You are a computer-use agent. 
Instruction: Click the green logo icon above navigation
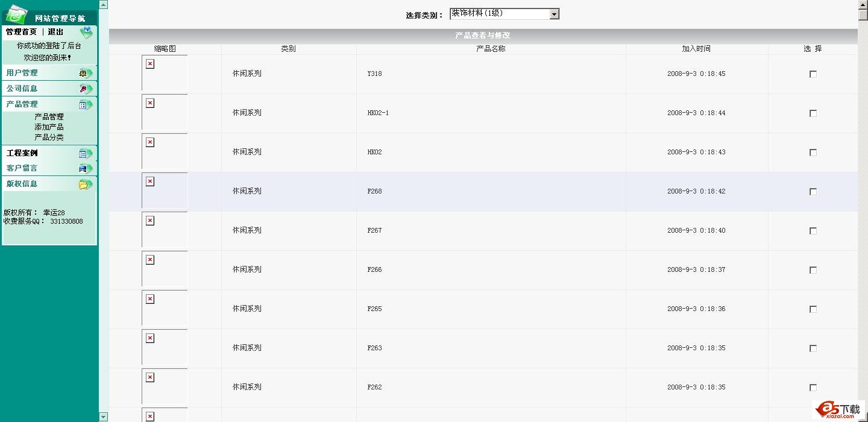[x=16, y=14]
